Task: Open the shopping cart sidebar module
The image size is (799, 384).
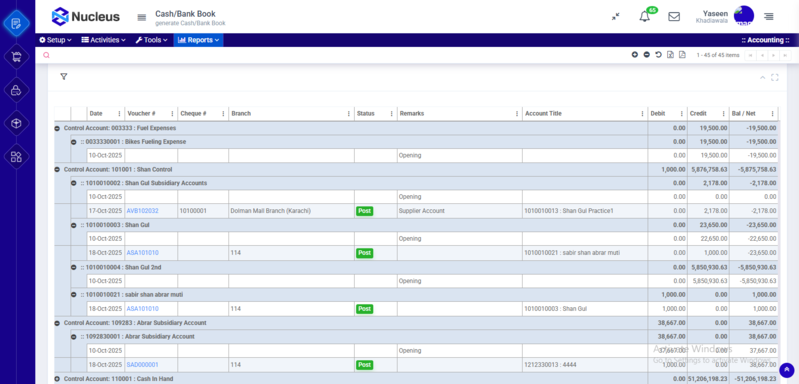Action: coord(16,57)
